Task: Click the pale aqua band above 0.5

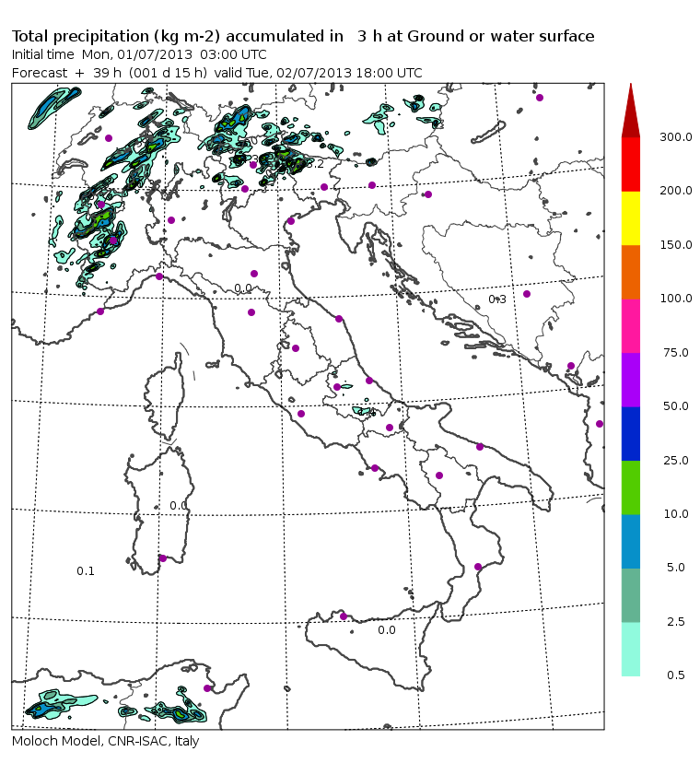Action: click(630, 649)
